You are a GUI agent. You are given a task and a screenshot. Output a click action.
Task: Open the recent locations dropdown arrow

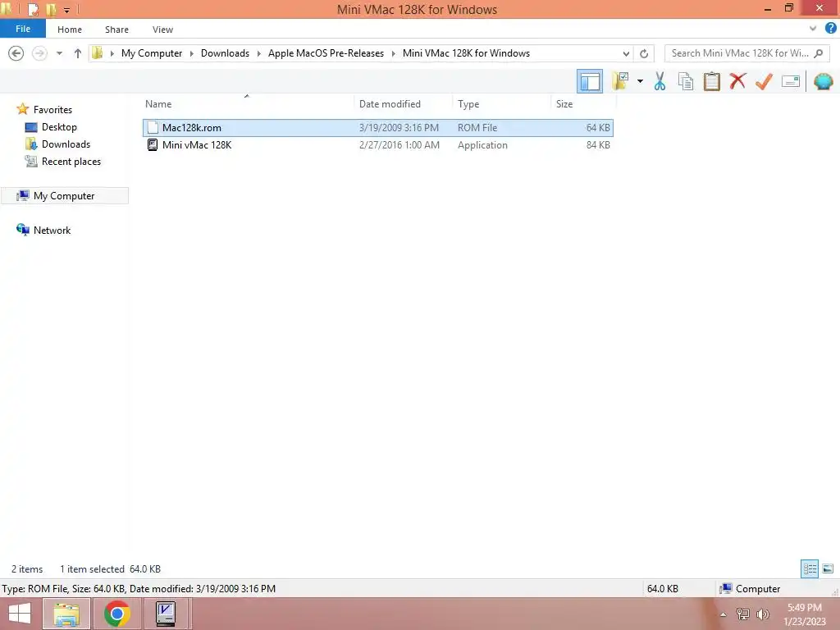[x=59, y=53]
